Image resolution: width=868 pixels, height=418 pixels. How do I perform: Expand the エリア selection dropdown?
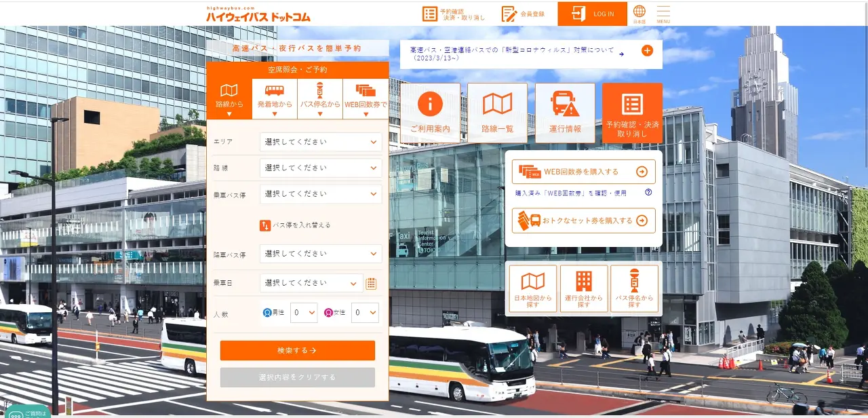[321, 142]
